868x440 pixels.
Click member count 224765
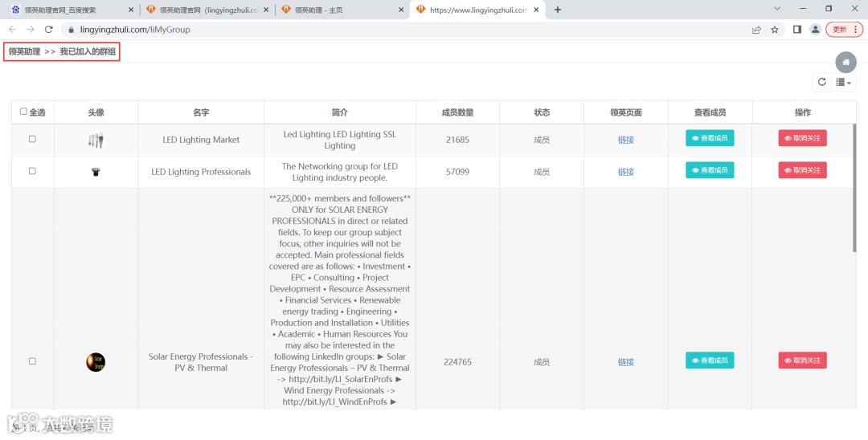[x=457, y=362]
